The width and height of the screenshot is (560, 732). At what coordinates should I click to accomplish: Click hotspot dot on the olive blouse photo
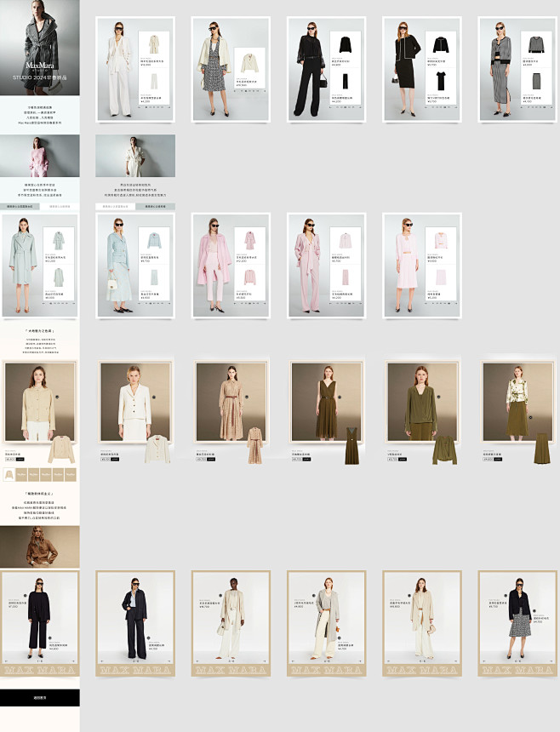[x=438, y=397]
